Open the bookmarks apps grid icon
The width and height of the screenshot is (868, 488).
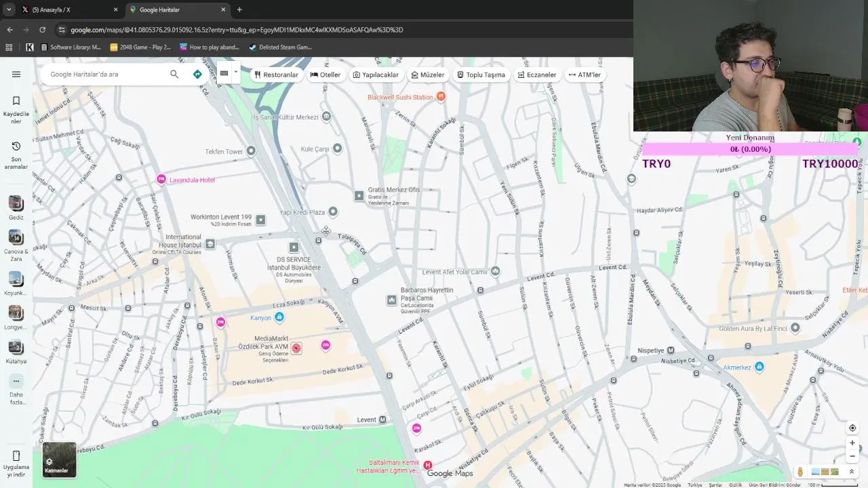[9, 47]
